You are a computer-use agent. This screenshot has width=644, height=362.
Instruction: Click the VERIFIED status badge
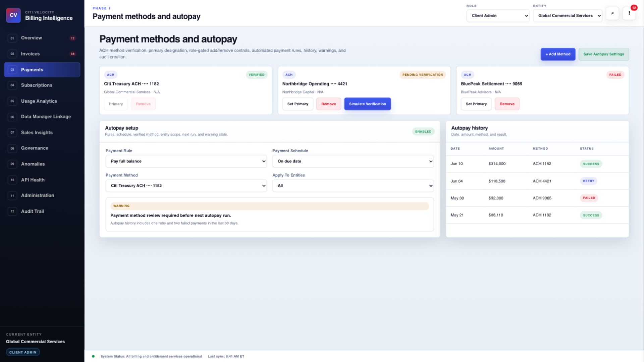coord(257,75)
